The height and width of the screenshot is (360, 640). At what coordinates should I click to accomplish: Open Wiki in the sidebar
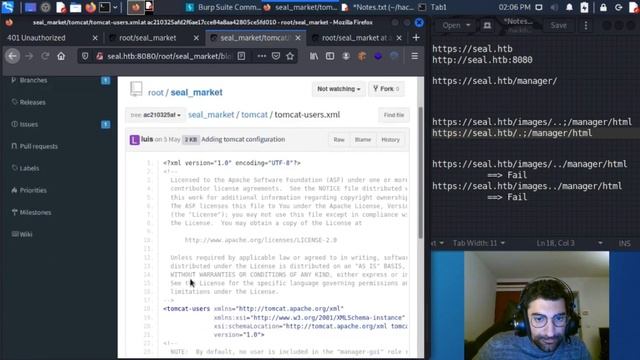tap(25, 234)
